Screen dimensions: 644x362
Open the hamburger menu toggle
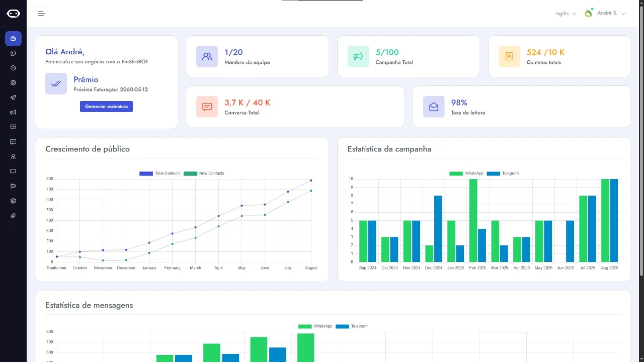tap(41, 14)
